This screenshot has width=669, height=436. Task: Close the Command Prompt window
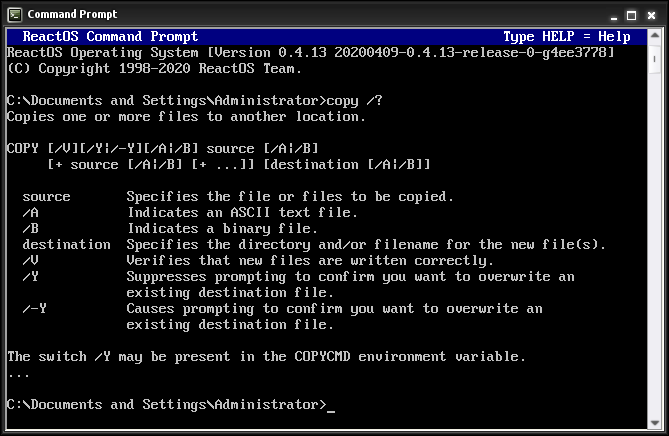pos(651,15)
